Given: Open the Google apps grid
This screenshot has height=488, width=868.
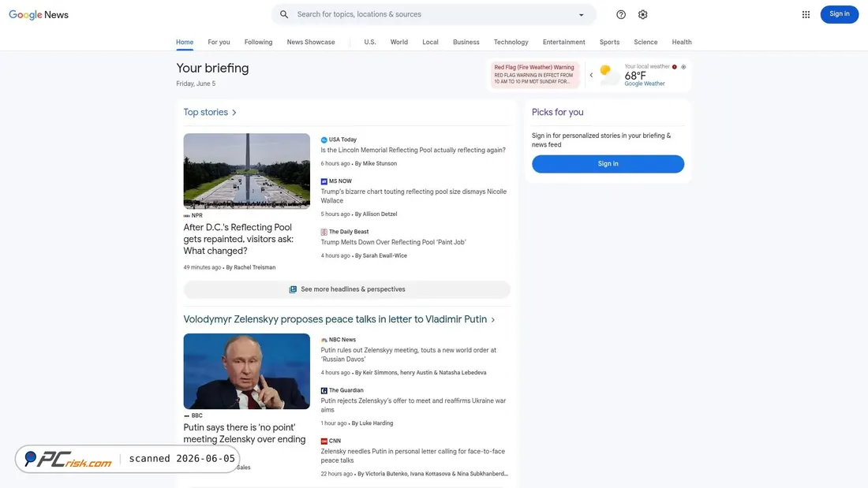Looking at the screenshot, I should click(806, 14).
